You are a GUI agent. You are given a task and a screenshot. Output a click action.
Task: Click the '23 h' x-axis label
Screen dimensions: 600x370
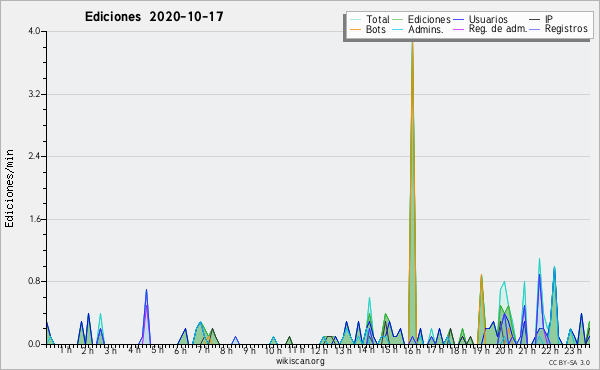[573, 350]
